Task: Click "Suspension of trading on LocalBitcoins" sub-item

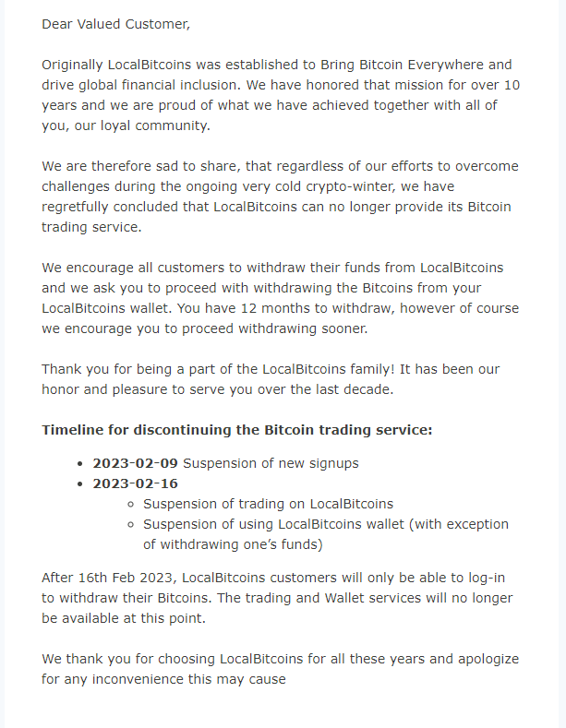Action: point(268,504)
